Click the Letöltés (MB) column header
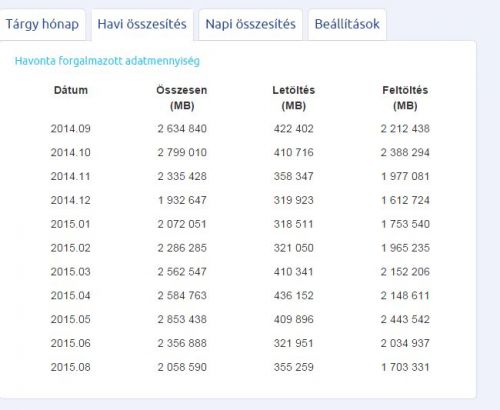 coord(293,98)
